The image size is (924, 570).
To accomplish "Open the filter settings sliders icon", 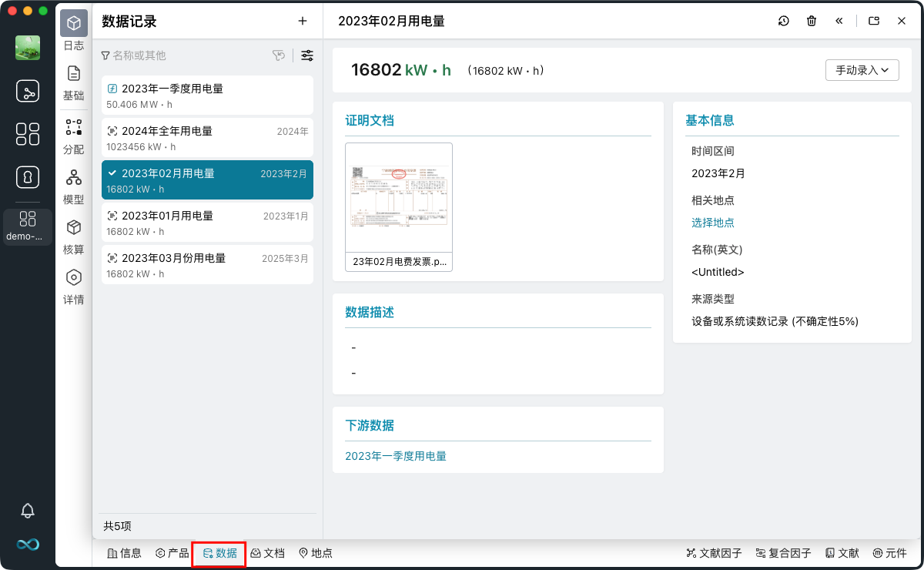I will 307,55.
